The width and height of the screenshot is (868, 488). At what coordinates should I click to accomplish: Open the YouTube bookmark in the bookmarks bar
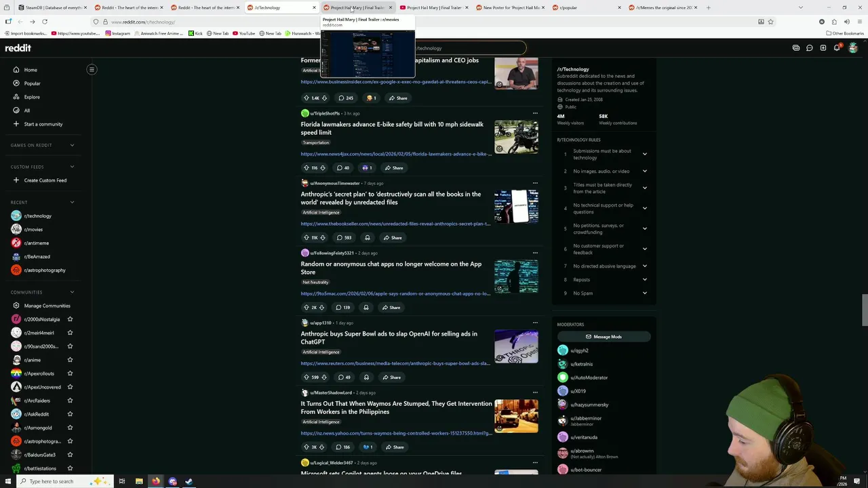(x=243, y=33)
